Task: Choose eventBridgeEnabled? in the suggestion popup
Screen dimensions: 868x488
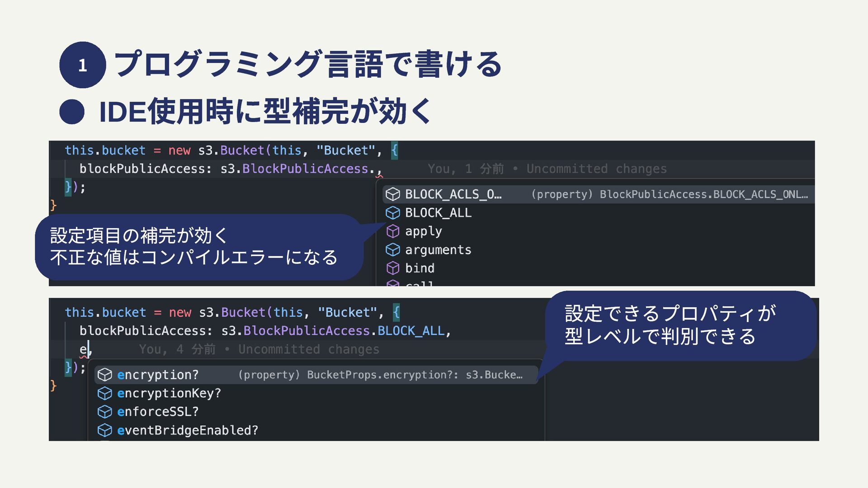Action: [187, 431]
